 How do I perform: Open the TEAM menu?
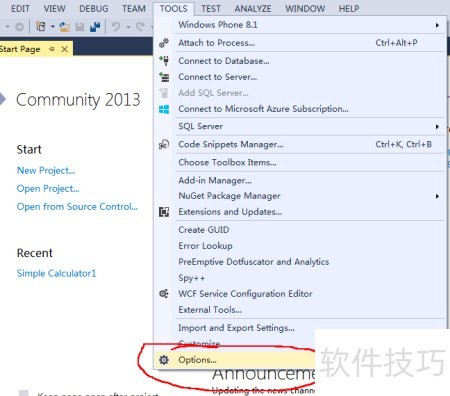134,8
